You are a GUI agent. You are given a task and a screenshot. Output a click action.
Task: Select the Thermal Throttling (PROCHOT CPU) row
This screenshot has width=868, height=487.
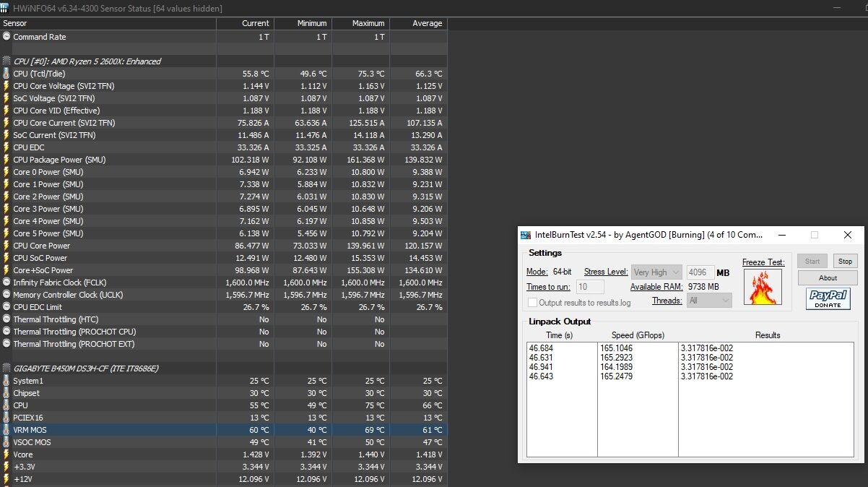coord(224,332)
